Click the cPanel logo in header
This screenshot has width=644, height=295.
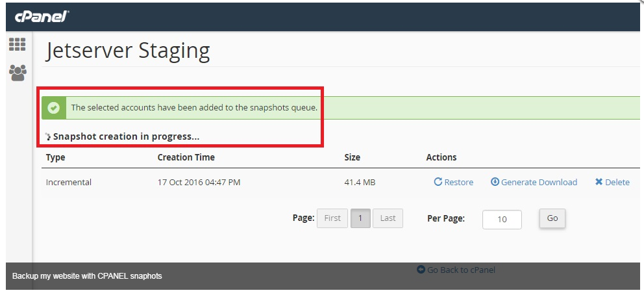click(42, 17)
